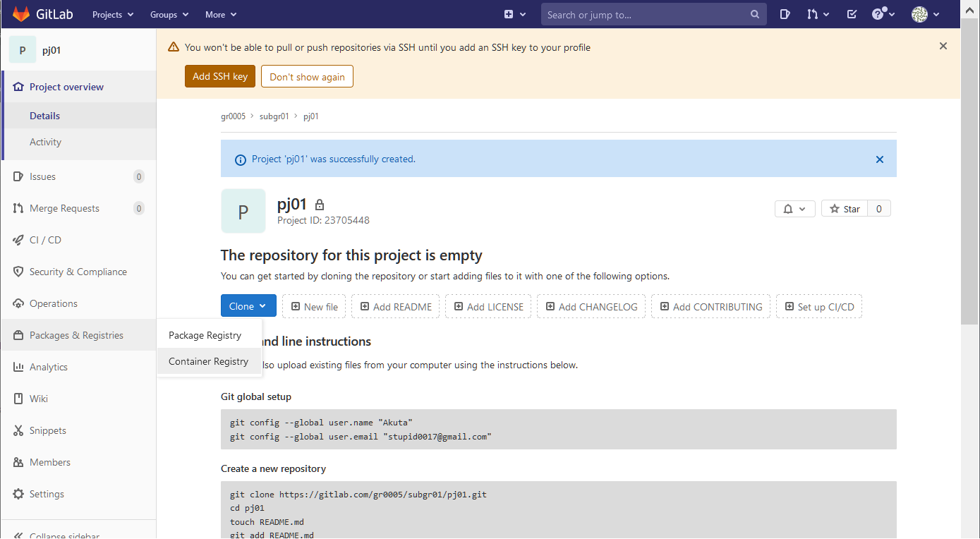Click the CI / CD rocket icon
The height and width of the screenshot is (539, 980).
pyautogui.click(x=18, y=240)
